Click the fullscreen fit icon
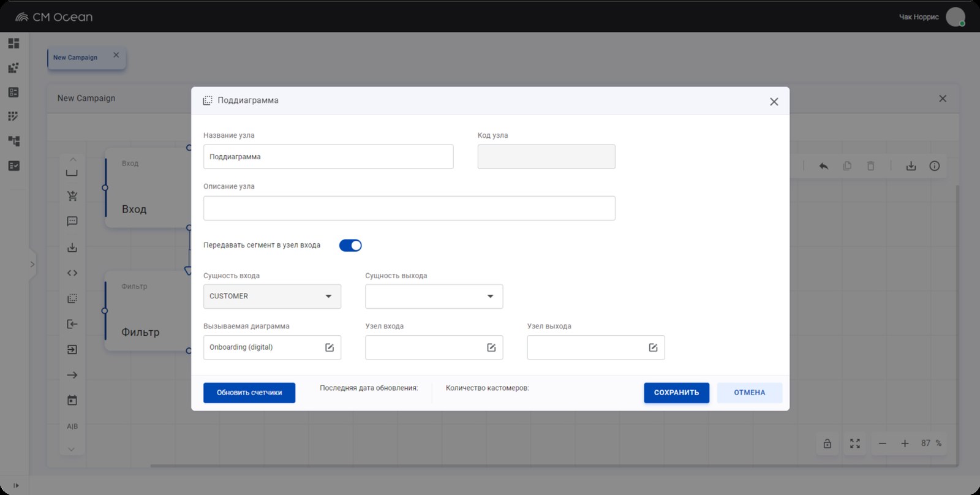 pos(855,444)
